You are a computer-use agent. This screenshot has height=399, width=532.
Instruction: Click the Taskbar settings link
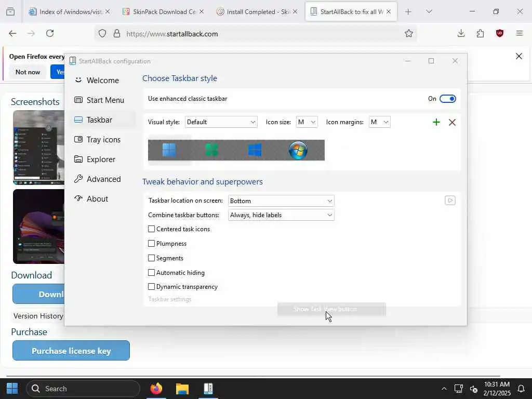[x=170, y=299]
